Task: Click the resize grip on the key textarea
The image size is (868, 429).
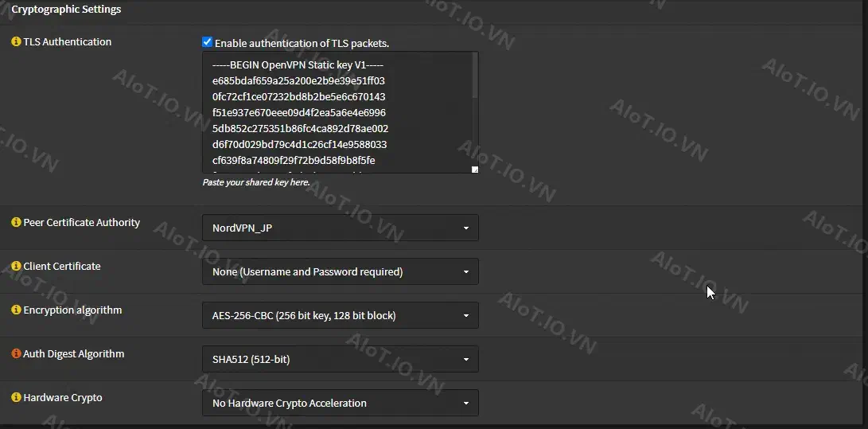Action: tap(474, 170)
